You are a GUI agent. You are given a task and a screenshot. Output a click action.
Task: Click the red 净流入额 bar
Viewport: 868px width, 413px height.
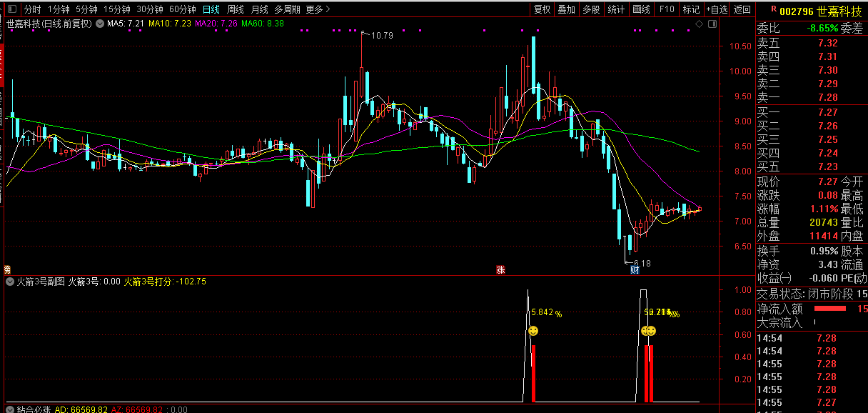pyautogui.click(x=829, y=309)
